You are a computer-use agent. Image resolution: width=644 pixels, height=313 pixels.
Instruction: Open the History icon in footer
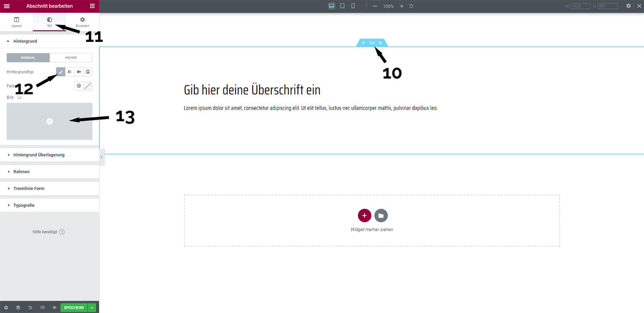point(30,307)
